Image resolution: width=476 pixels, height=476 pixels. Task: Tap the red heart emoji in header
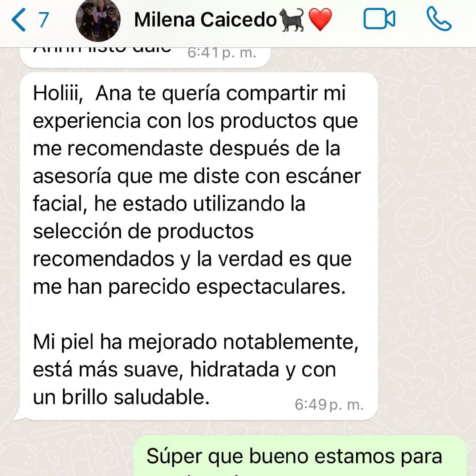tap(320, 20)
